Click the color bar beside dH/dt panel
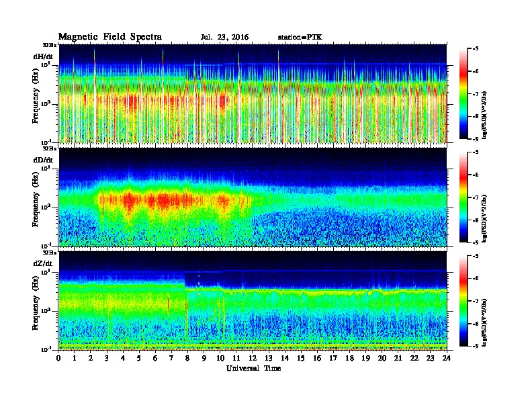This screenshot has height=411, width=532. click(x=463, y=93)
